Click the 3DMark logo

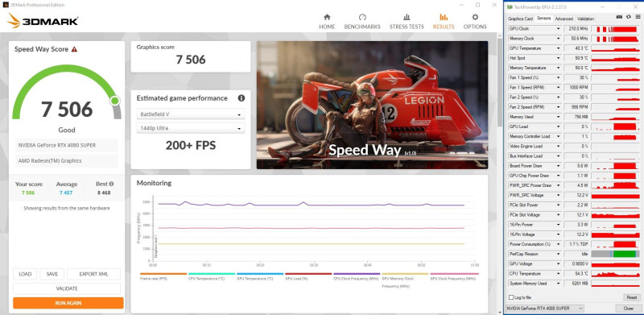pyautogui.click(x=43, y=21)
